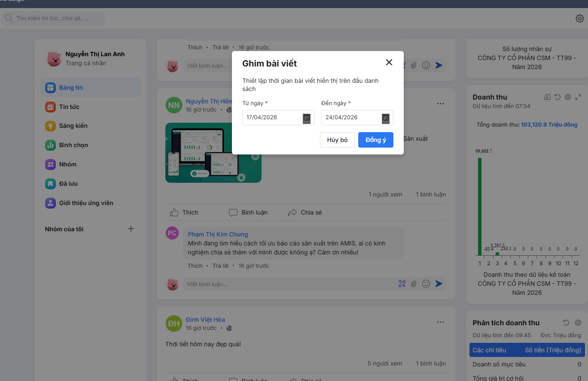Attach a file under Kim Chung's comment
The width and height of the screenshot is (588, 381).
click(x=414, y=284)
